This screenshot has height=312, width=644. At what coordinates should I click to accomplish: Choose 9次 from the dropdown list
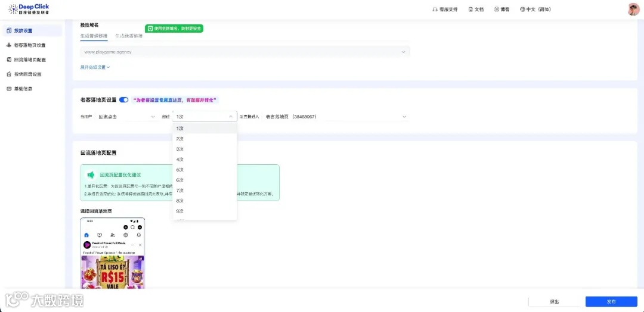point(205,211)
